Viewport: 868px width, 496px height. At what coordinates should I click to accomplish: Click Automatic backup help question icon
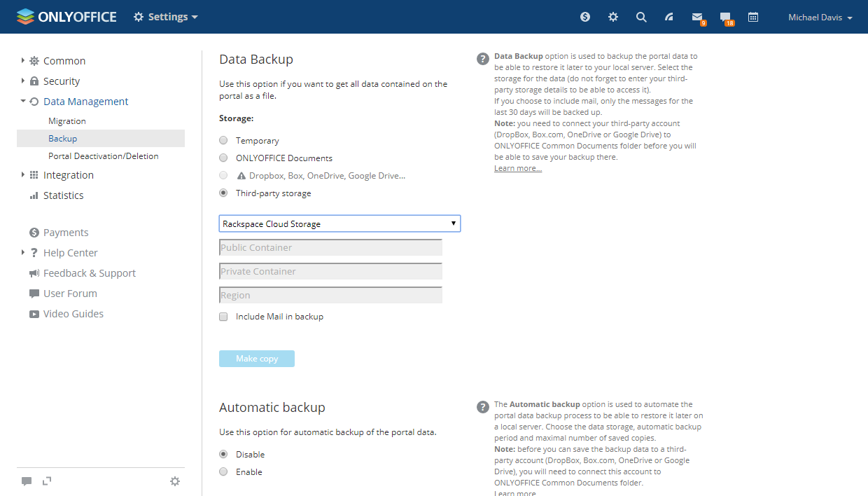[x=483, y=407]
